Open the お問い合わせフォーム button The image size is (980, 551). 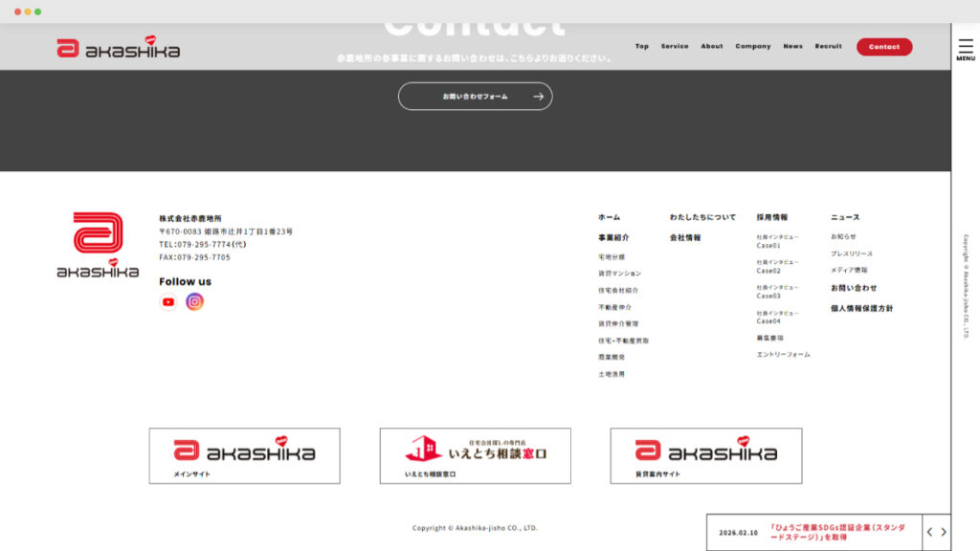(x=475, y=97)
